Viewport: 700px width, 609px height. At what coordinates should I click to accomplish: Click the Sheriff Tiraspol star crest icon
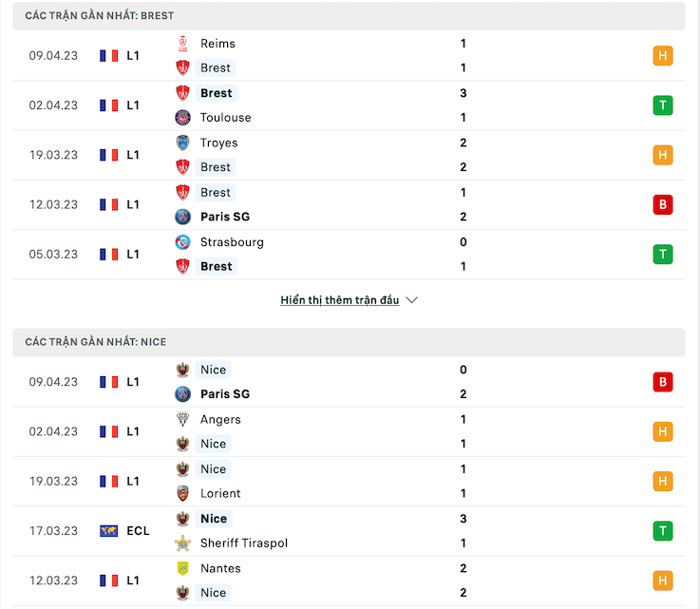pyautogui.click(x=182, y=542)
